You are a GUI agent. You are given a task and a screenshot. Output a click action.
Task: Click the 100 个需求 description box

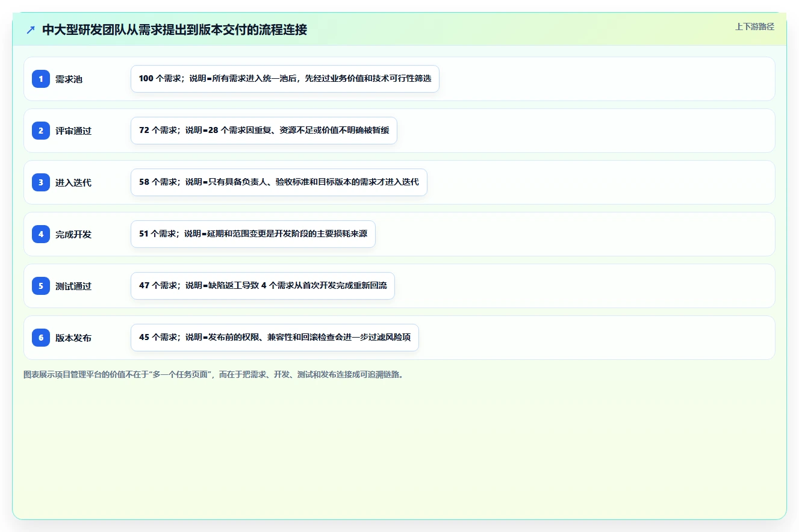click(x=285, y=79)
